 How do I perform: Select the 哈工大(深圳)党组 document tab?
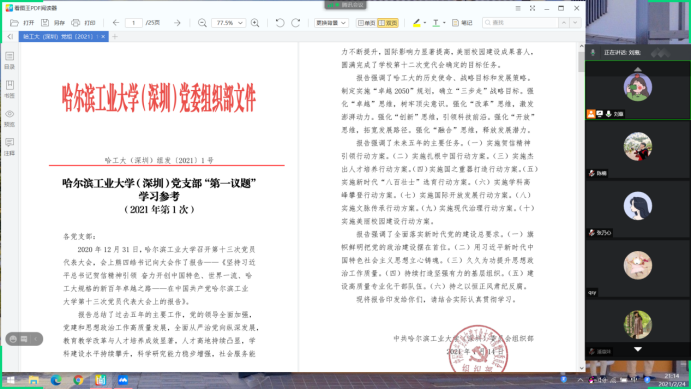60,37
